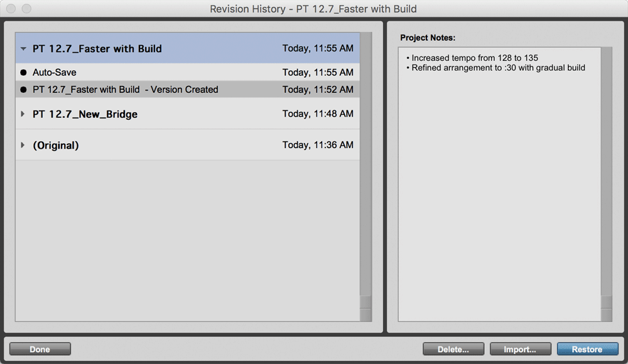
Task: Click bullet dot beside Version Created entry
Action: (x=23, y=90)
